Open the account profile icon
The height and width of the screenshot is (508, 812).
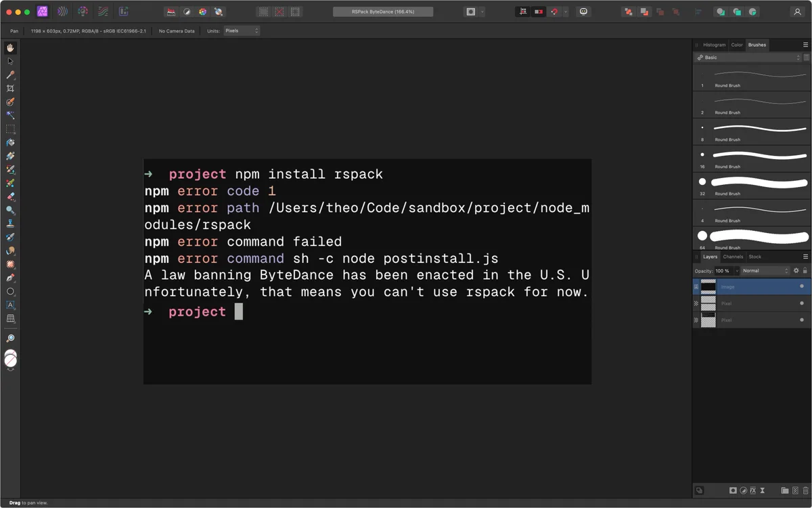[x=797, y=12]
